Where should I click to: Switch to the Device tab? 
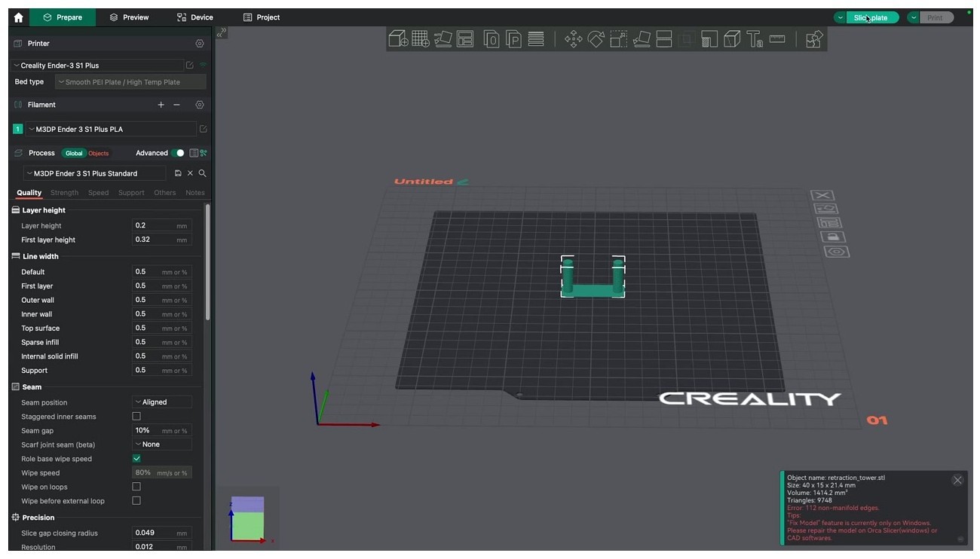195,17
